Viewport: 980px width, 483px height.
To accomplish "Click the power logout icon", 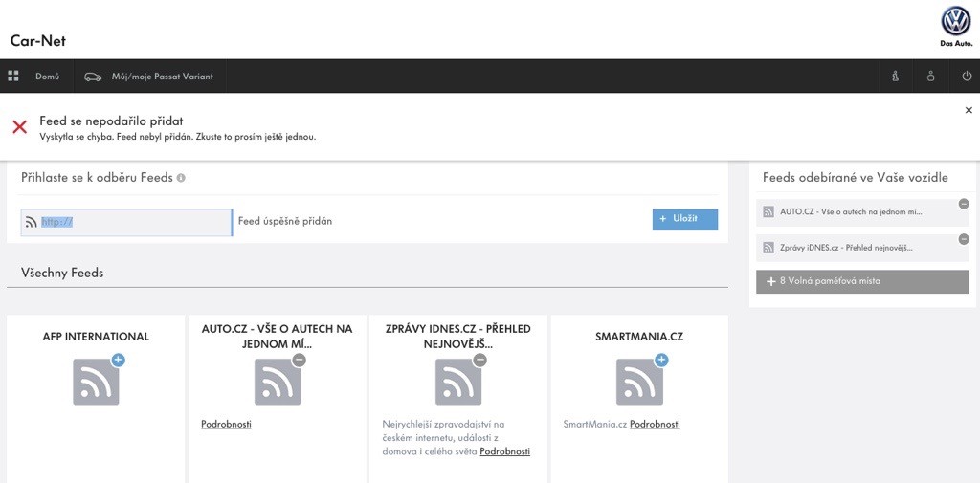I will pos(967,77).
